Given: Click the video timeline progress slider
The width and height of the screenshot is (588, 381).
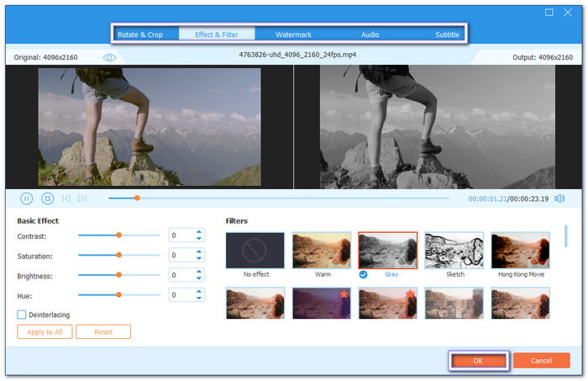Looking at the screenshot, I should click(x=279, y=198).
